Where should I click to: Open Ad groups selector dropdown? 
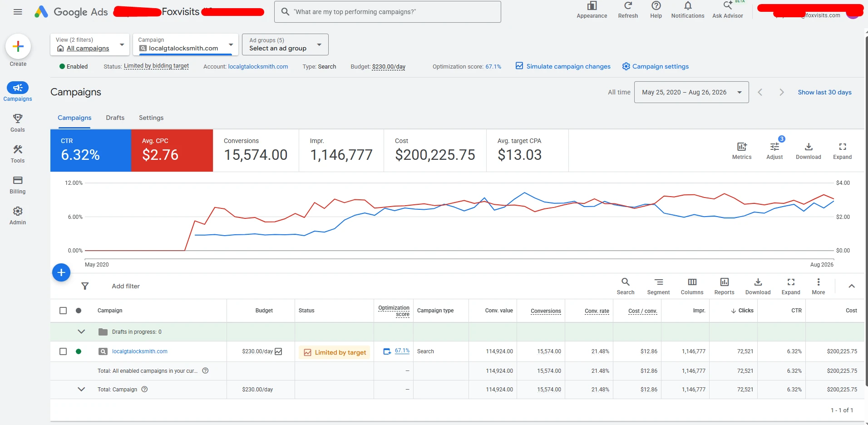(285, 44)
